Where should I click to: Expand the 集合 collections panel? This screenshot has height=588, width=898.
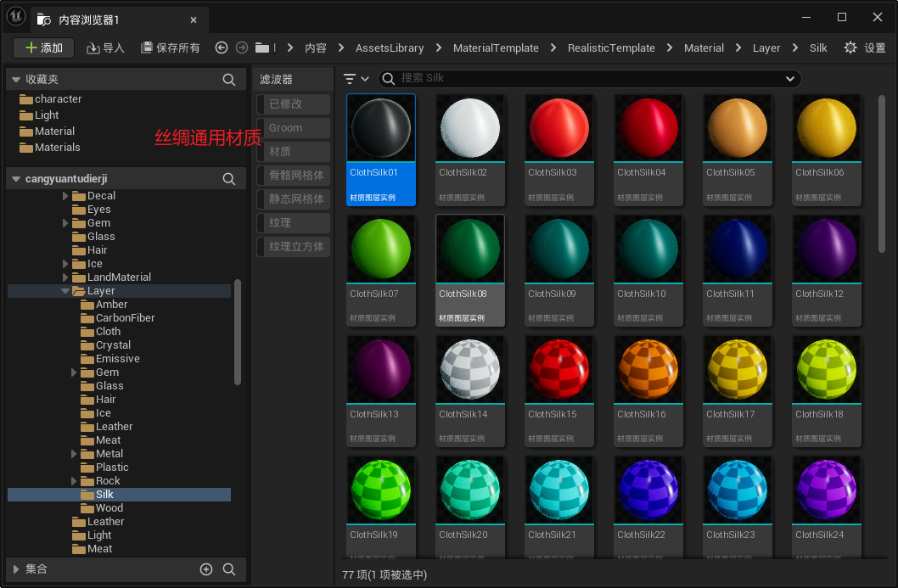pos(16,569)
